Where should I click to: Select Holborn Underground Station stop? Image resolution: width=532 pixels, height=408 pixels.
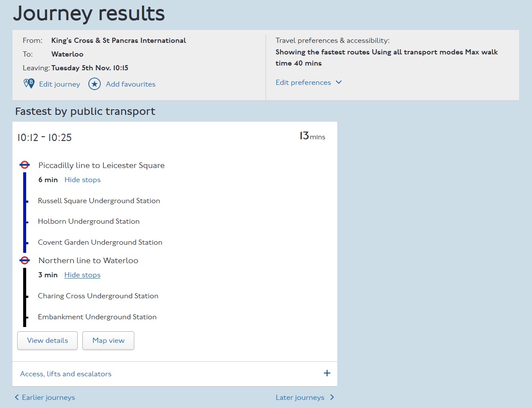click(88, 222)
